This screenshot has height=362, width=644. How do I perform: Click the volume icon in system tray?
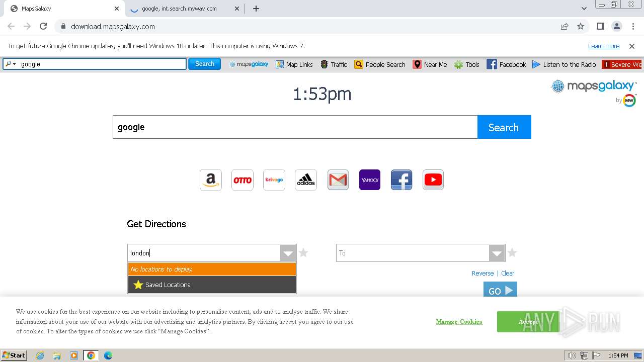[x=572, y=355]
